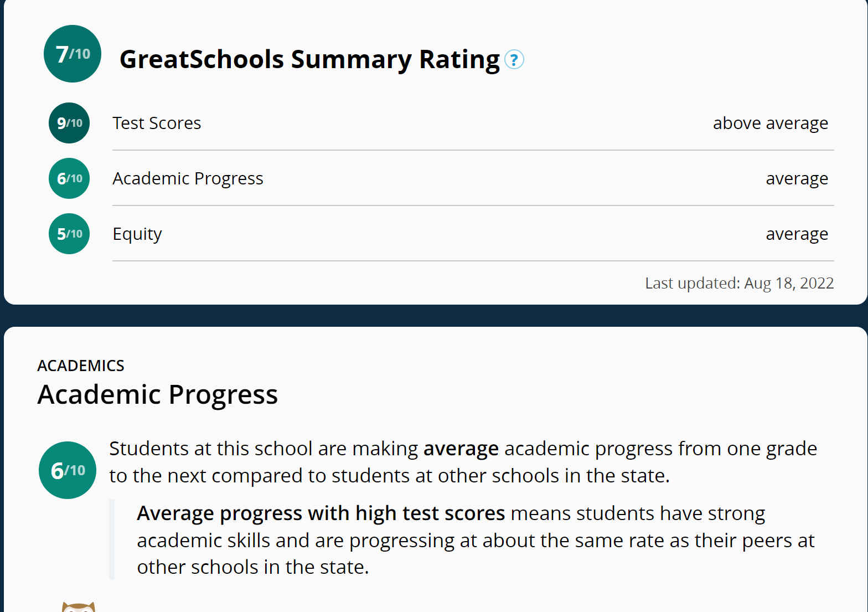This screenshot has height=612, width=868.
Task: Open the Test Scores rating row
Action: tap(157, 123)
